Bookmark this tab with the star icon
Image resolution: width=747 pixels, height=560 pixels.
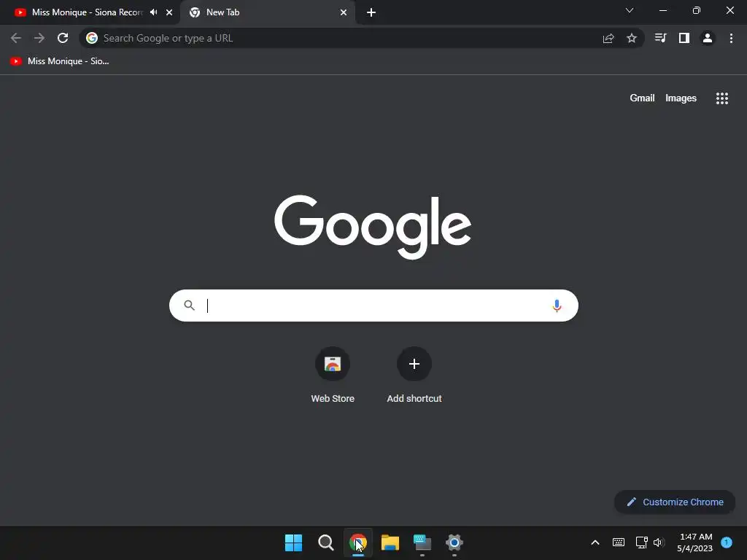(x=632, y=38)
